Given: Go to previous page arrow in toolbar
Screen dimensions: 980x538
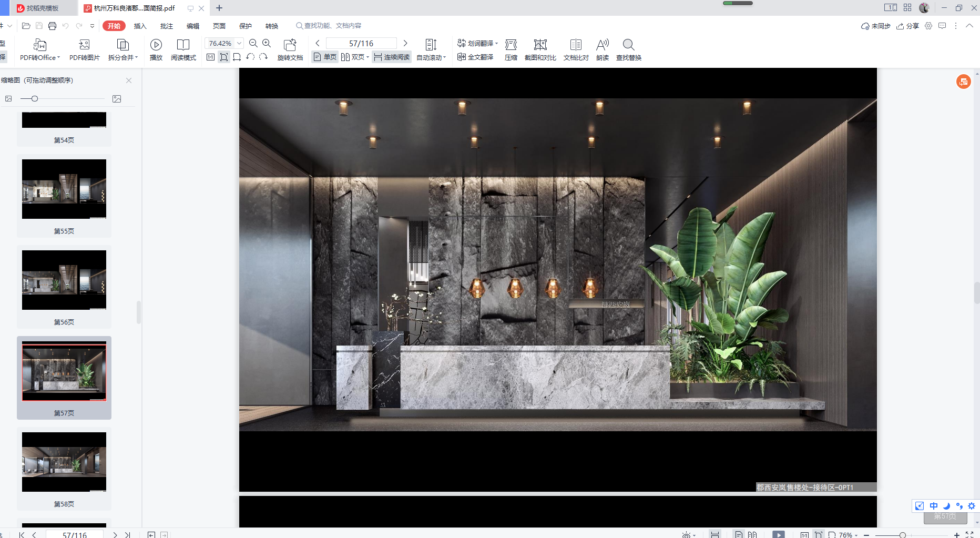Looking at the screenshot, I should pos(318,43).
